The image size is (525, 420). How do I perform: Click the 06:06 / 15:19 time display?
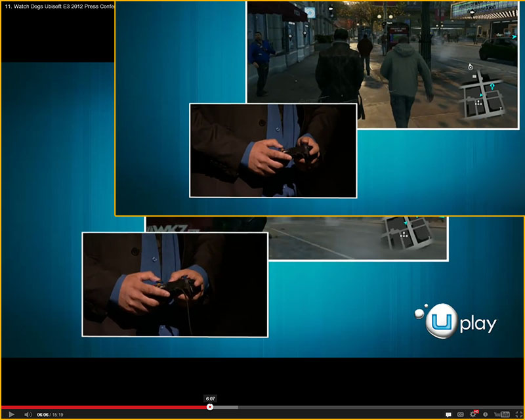tap(50, 415)
